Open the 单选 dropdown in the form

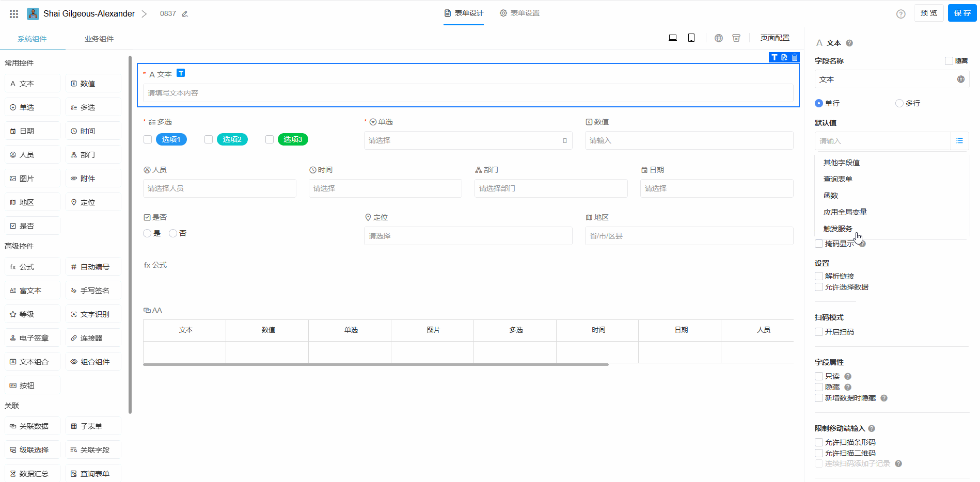coord(468,140)
